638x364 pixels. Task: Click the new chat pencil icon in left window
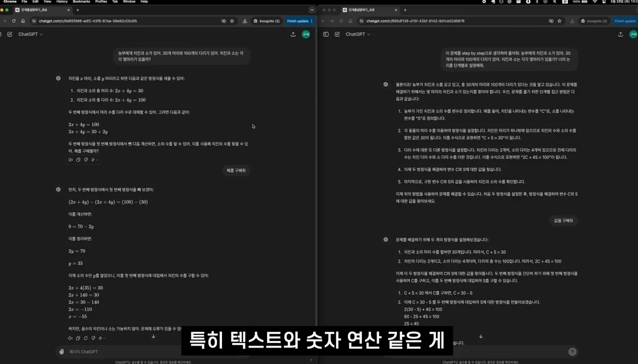[x=10, y=34]
